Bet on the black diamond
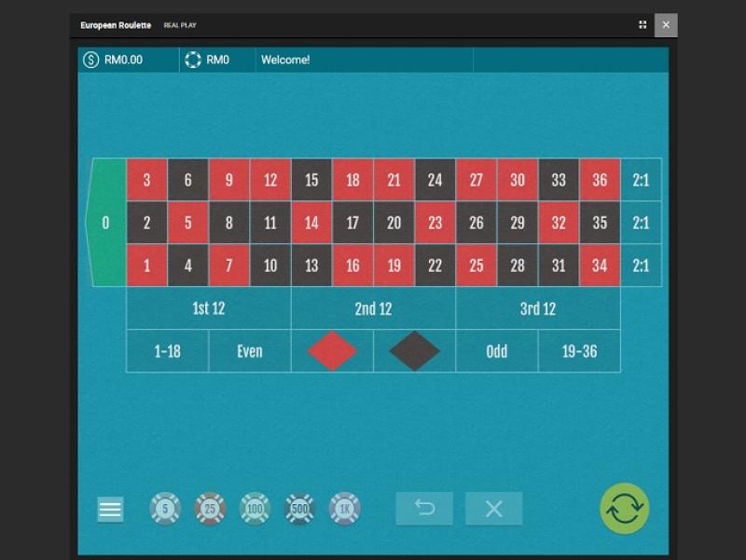This screenshot has height=560, width=746. point(414,351)
